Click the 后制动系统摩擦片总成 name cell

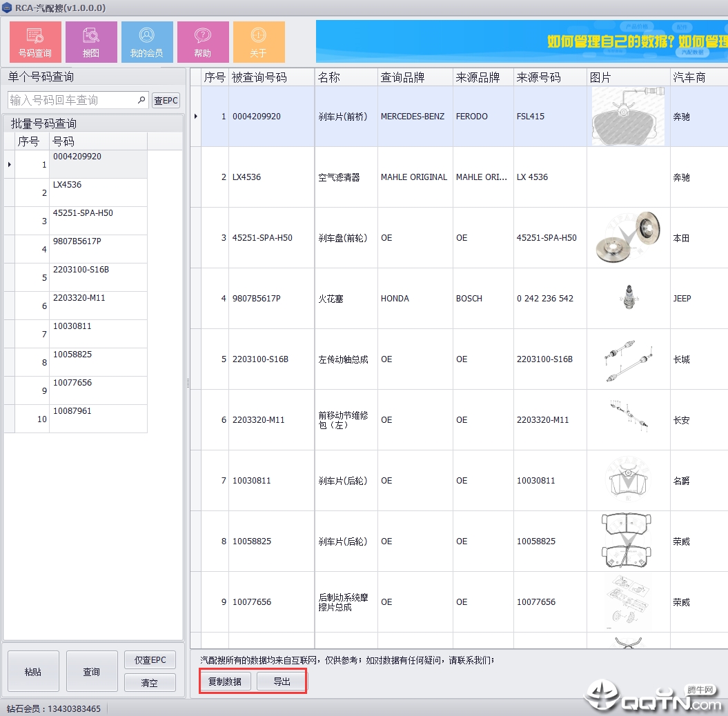click(346, 602)
